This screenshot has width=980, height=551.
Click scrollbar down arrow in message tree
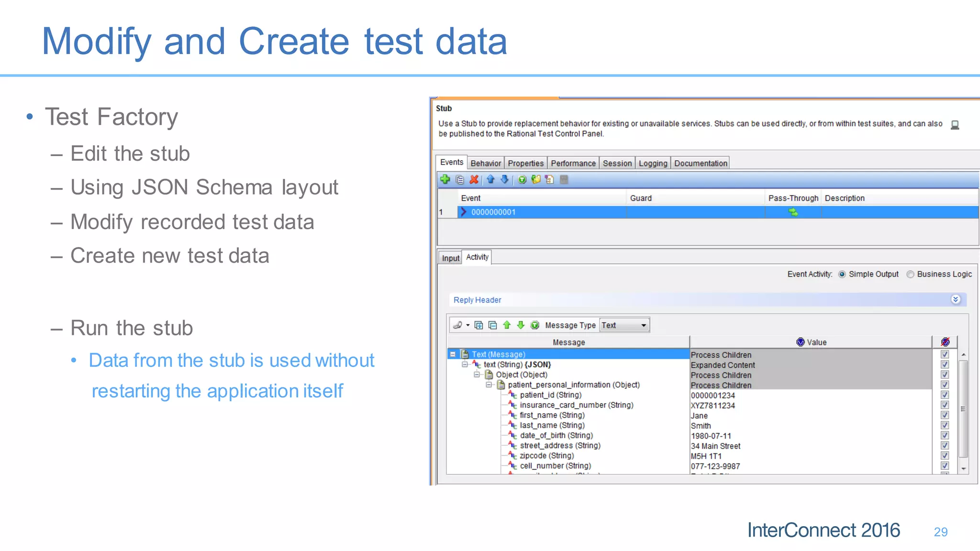point(963,469)
